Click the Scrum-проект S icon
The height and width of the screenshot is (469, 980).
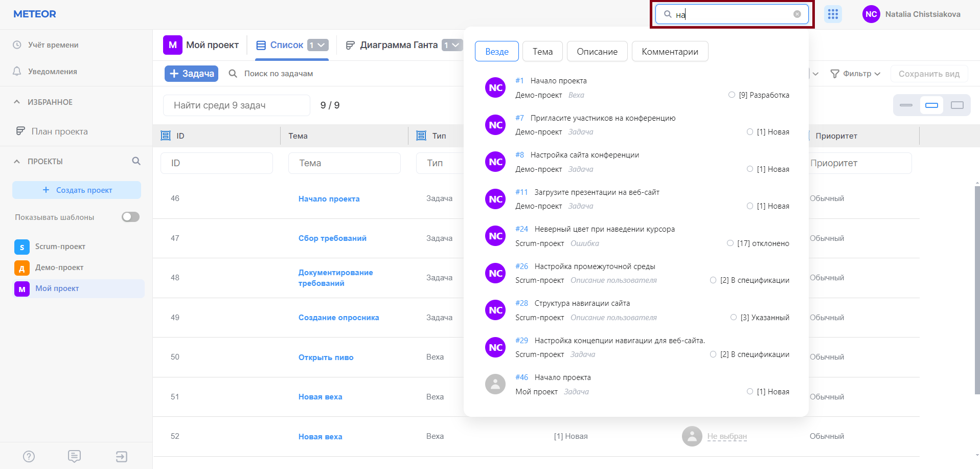click(22, 247)
